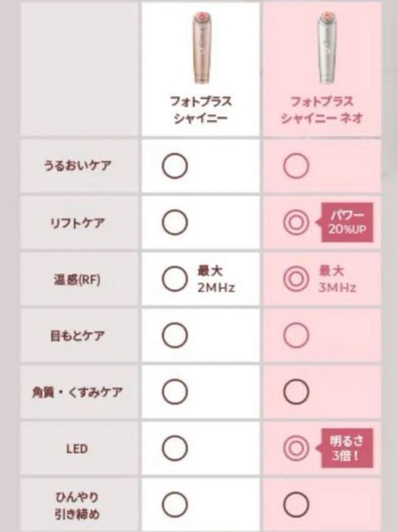The height and width of the screenshot is (532, 398).
Task: Click the パワー 20%UP badge
Action: pyautogui.click(x=347, y=223)
